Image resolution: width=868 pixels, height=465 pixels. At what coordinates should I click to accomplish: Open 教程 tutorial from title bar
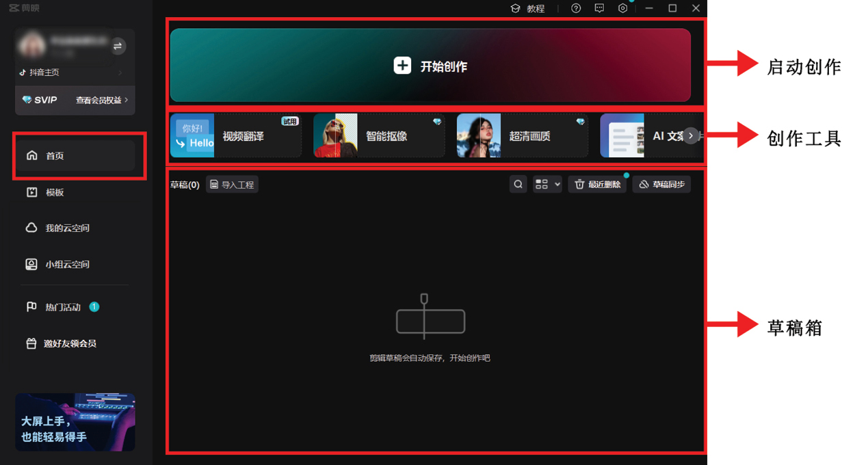pos(527,8)
